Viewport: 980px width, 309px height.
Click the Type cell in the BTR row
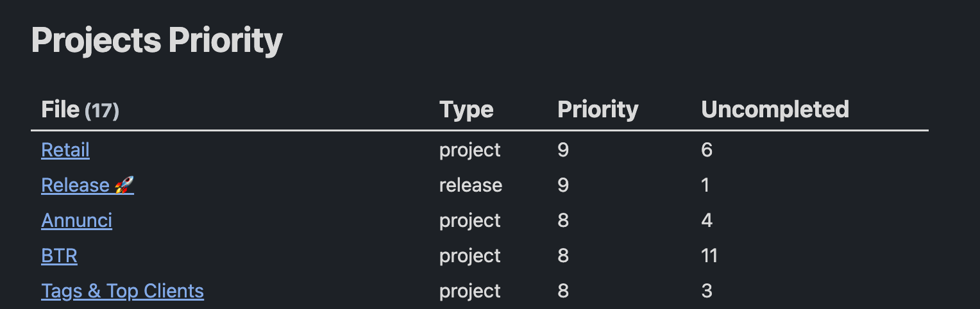(x=470, y=256)
